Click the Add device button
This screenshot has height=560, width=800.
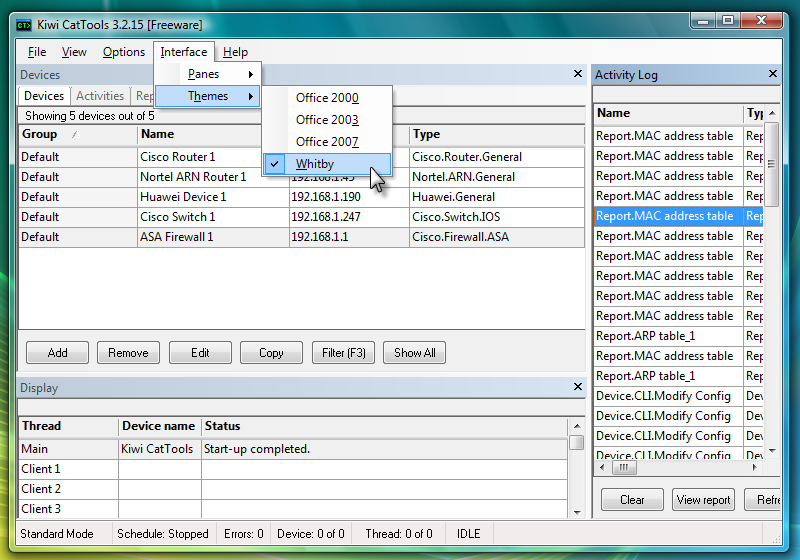tap(57, 353)
